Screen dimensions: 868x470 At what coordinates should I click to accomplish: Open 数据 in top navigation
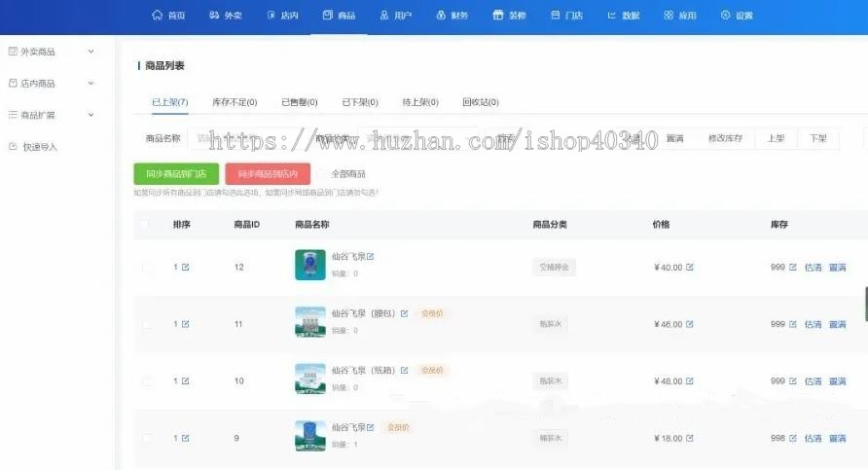[624, 16]
